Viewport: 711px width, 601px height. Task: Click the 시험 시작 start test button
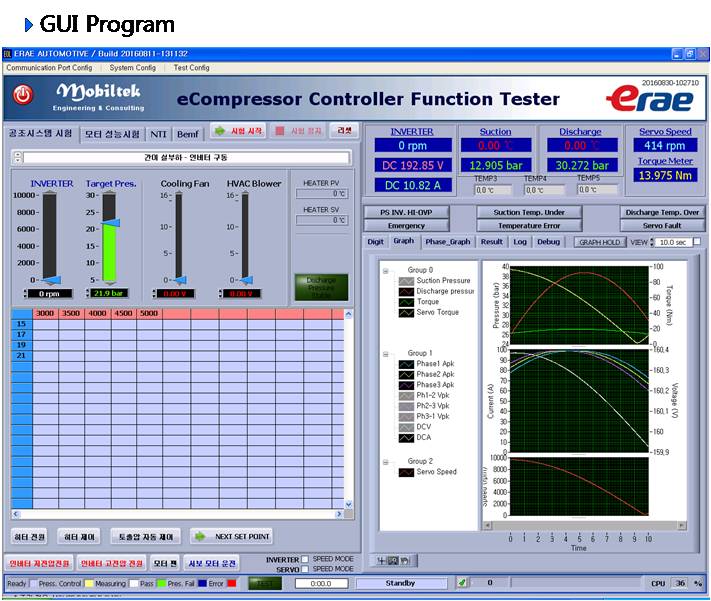pos(239,131)
